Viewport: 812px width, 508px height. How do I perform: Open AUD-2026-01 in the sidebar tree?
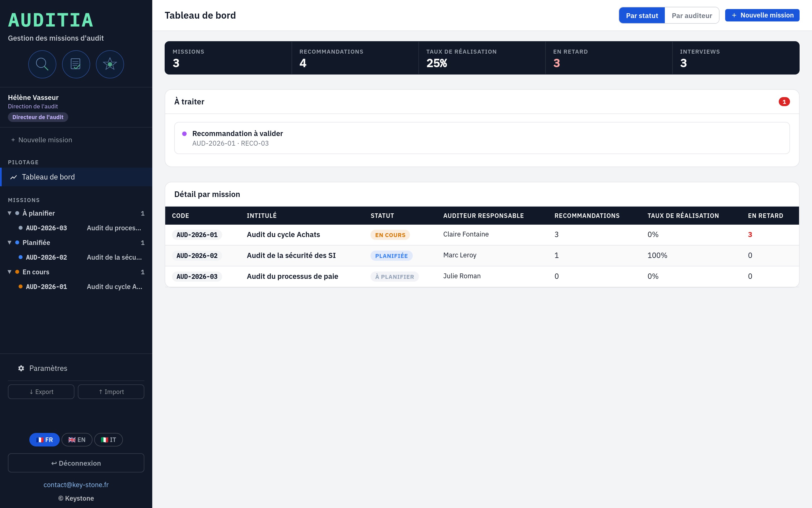tap(76, 286)
